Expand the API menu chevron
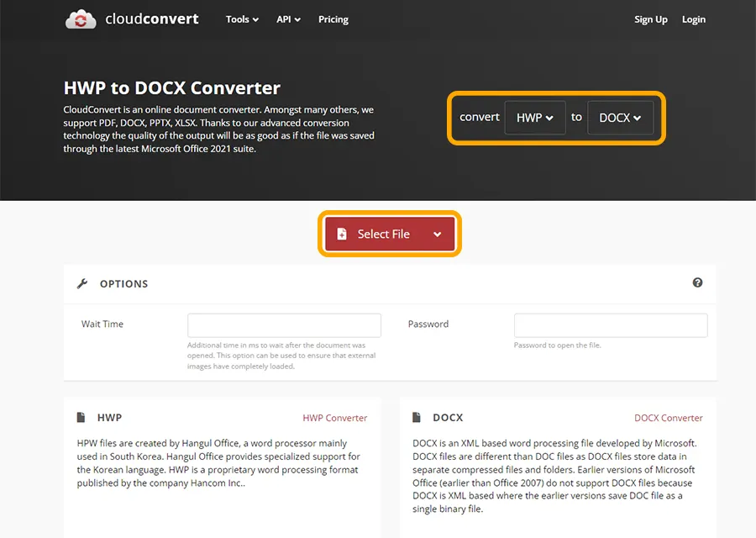 [x=297, y=19]
